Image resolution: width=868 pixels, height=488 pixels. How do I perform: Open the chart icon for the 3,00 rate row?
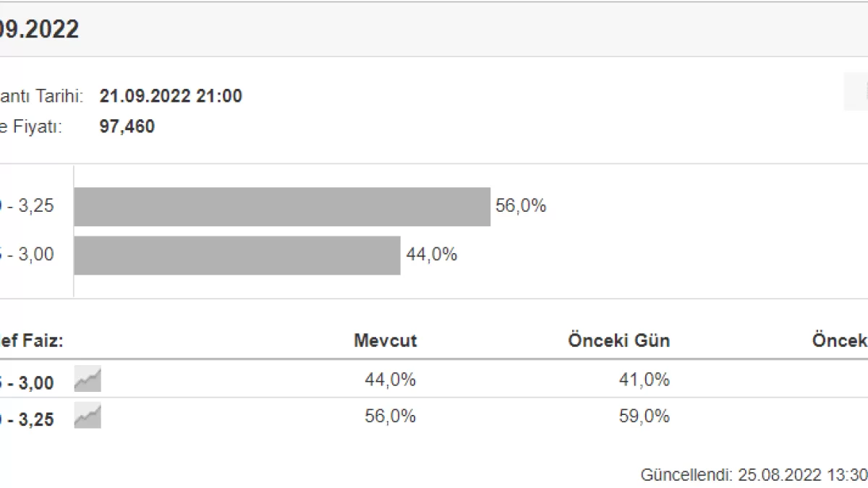[88, 380]
